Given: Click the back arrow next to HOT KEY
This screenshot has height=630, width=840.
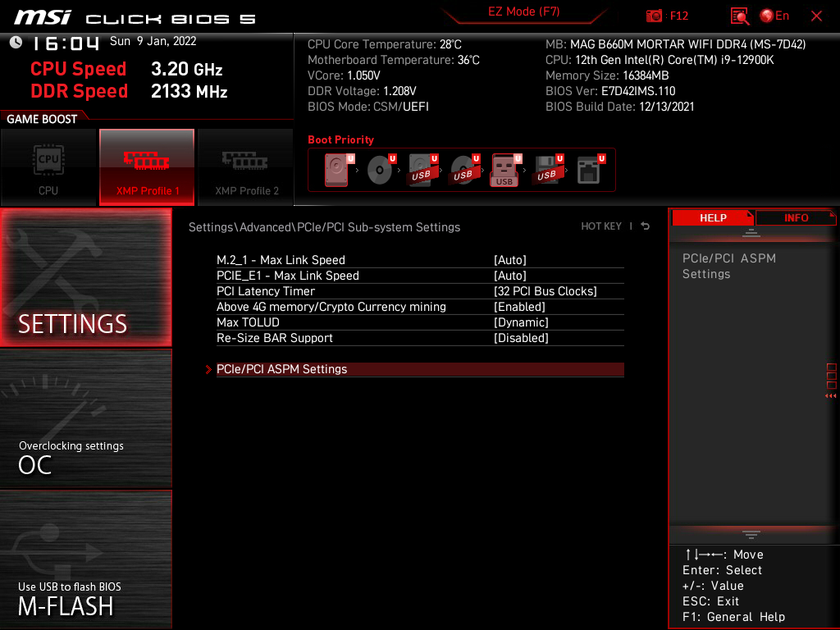Looking at the screenshot, I should [645, 226].
